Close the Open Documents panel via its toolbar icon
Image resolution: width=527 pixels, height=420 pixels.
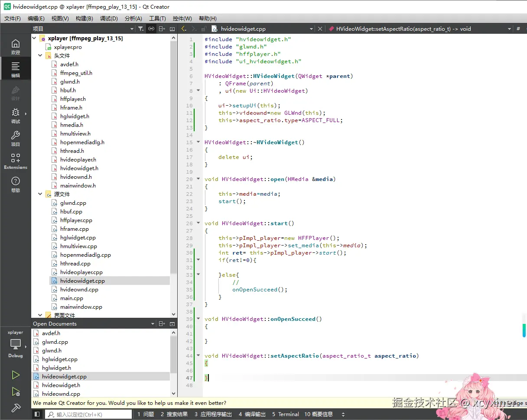click(172, 324)
